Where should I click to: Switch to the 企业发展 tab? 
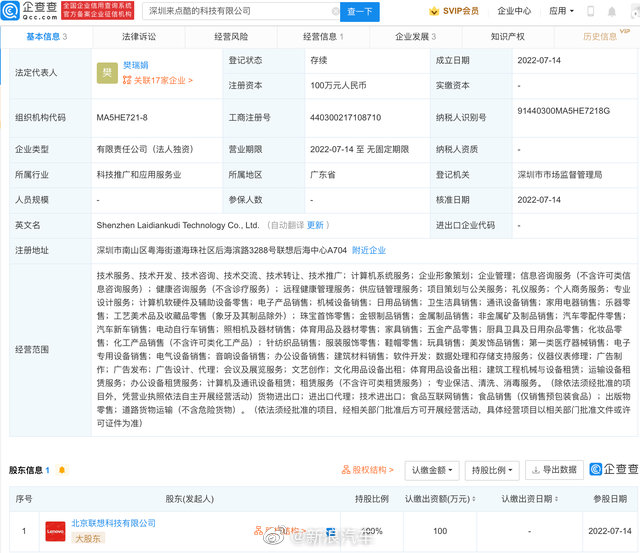coord(416,37)
